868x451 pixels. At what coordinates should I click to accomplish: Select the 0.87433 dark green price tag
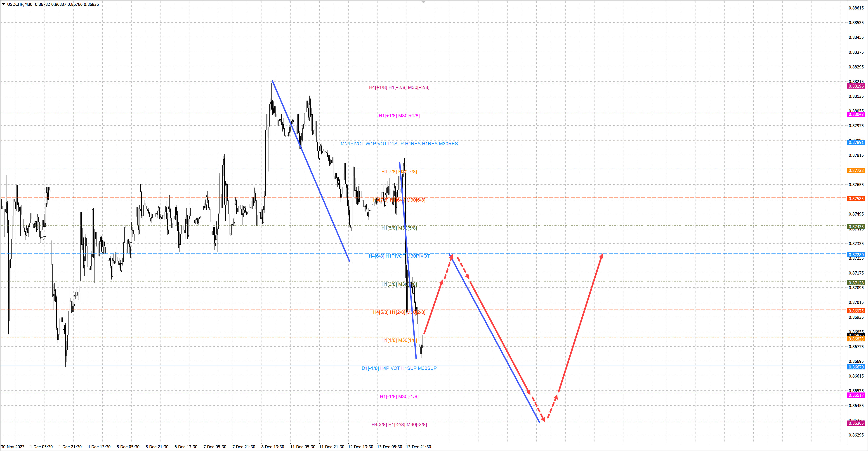click(856, 227)
